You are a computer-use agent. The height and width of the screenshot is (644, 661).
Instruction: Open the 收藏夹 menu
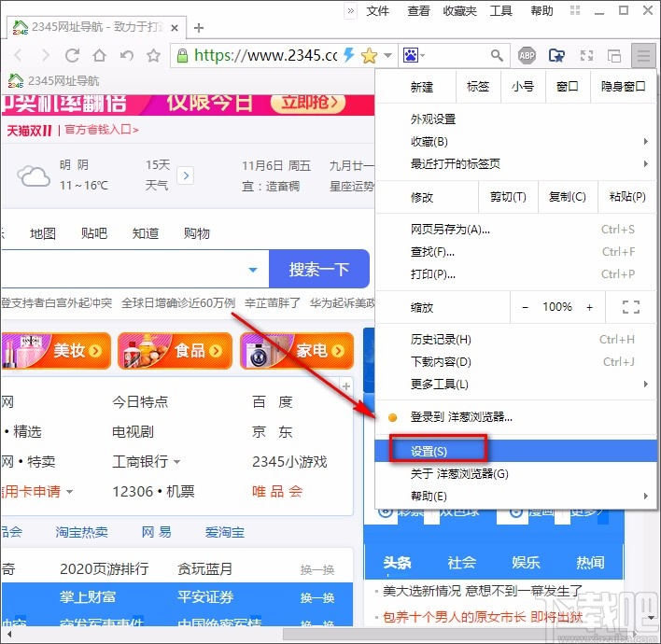(x=459, y=10)
